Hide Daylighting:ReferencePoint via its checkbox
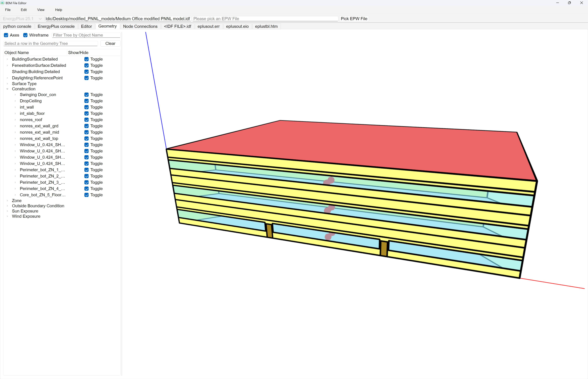This screenshot has width=588, height=379. point(87,78)
